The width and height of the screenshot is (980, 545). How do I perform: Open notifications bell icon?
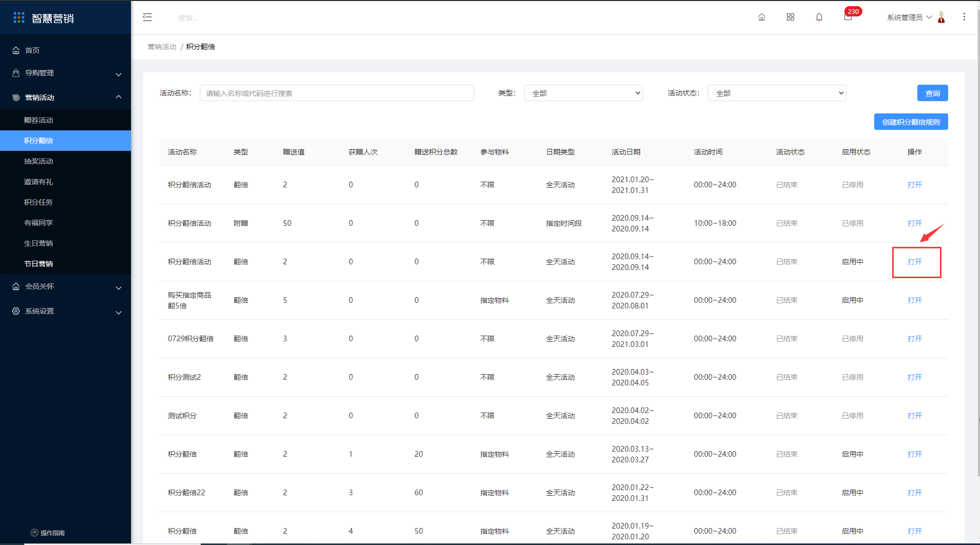[x=819, y=17]
